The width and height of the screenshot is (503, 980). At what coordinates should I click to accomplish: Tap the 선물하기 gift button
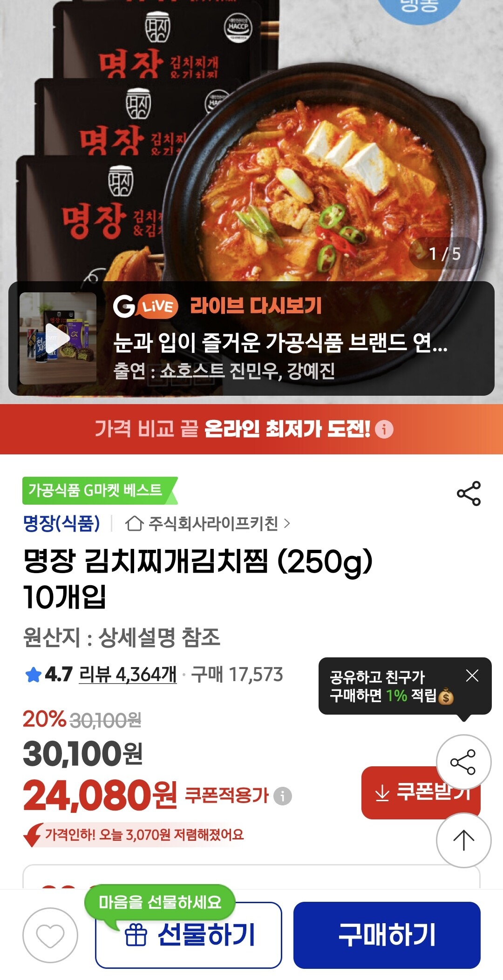(x=189, y=935)
